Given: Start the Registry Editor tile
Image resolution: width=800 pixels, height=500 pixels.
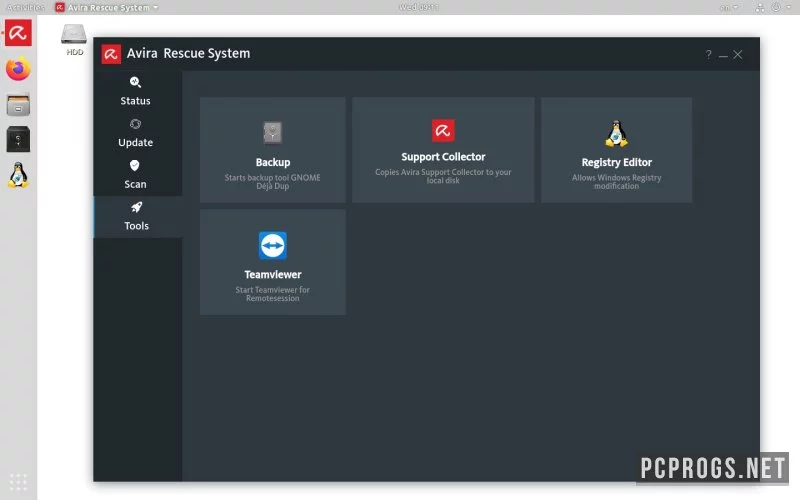Looking at the screenshot, I should [x=616, y=150].
